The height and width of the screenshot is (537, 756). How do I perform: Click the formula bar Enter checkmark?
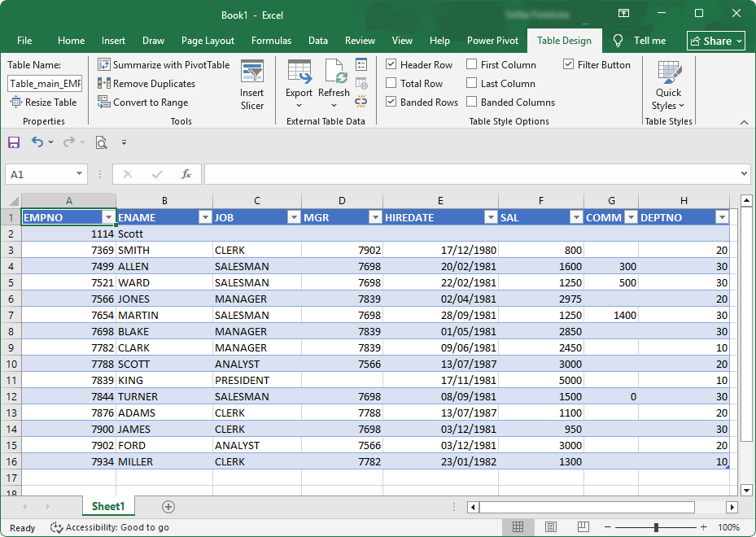coord(157,174)
